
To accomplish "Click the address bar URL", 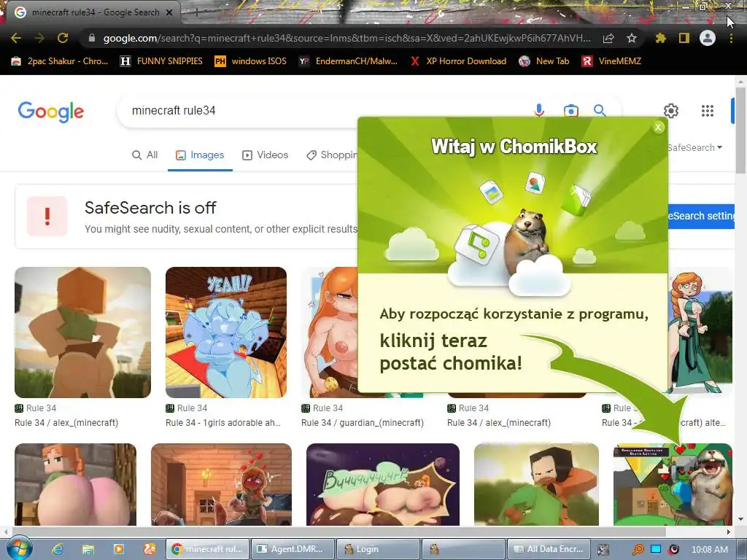I will [x=347, y=38].
